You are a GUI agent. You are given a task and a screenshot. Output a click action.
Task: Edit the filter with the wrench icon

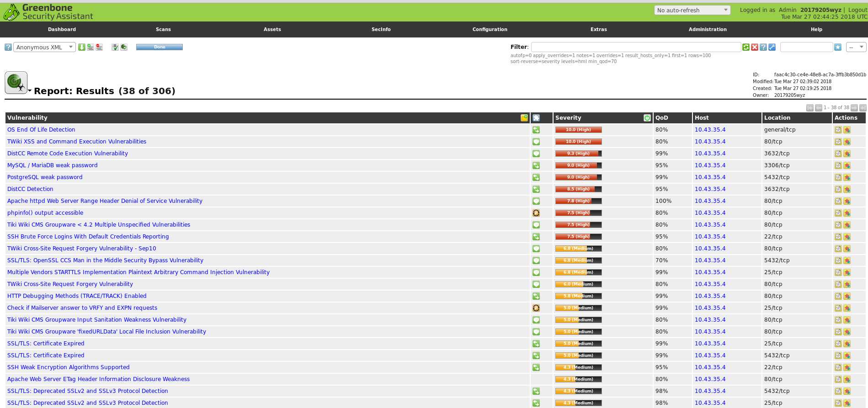pyautogui.click(x=772, y=47)
